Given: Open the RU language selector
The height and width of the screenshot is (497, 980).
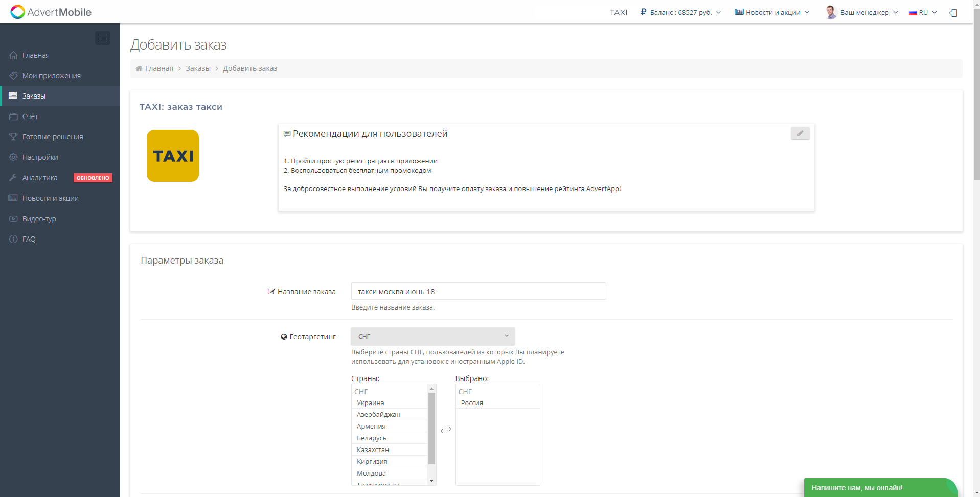Looking at the screenshot, I should point(923,12).
